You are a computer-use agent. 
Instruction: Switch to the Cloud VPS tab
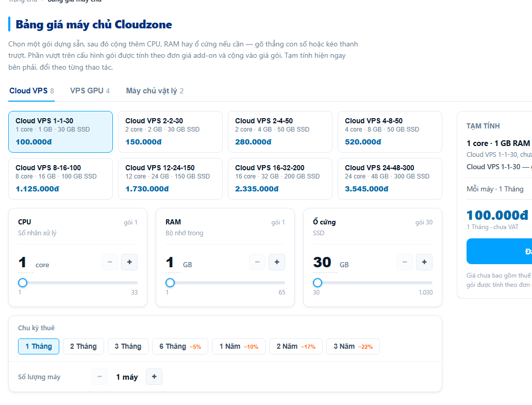pyautogui.click(x=31, y=91)
